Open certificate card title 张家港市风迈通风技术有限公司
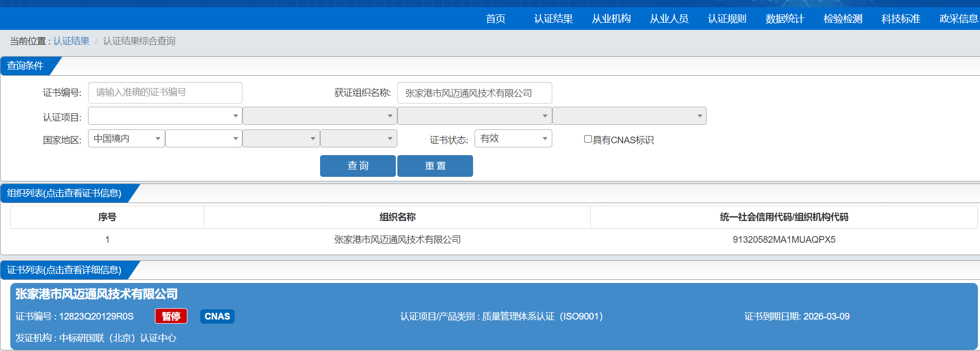The image size is (980, 351). (97, 294)
